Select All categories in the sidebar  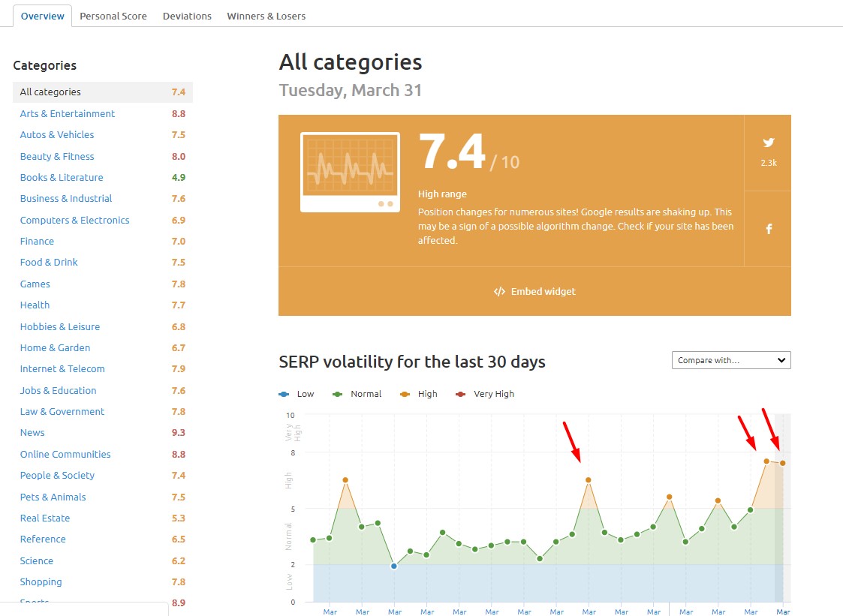coord(50,92)
